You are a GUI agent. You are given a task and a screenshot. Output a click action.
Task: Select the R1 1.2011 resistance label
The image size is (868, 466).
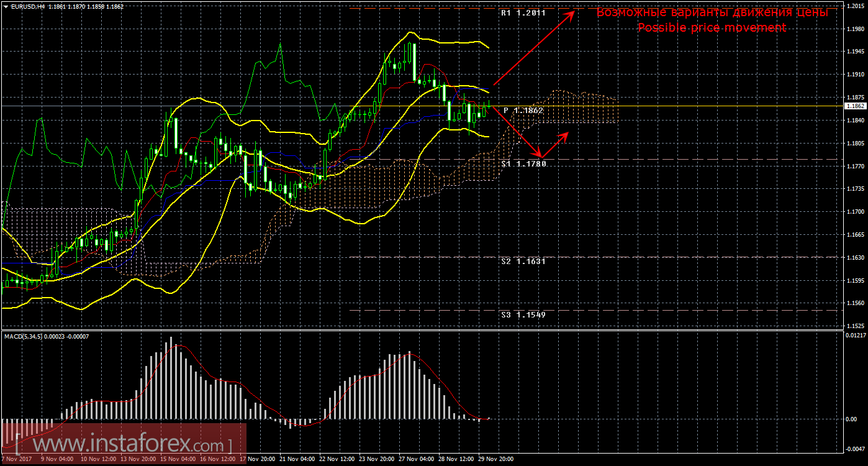pyautogui.click(x=523, y=12)
